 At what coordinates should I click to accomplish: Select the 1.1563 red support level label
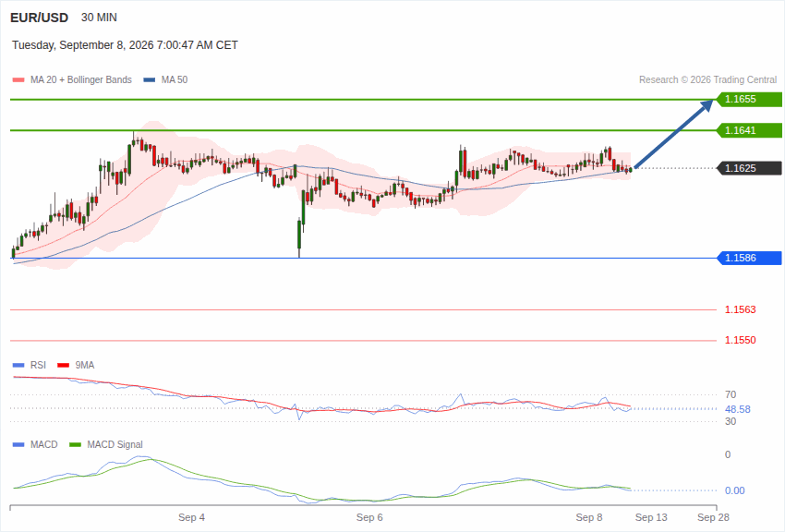coord(740,309)
